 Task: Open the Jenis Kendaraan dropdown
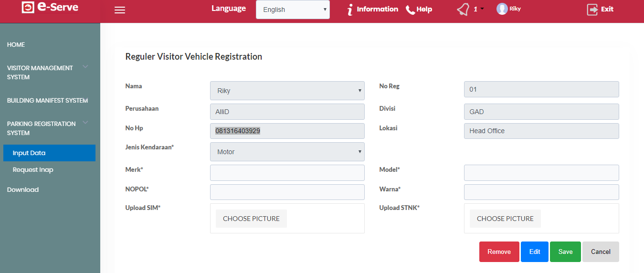(x=287, y=152)
